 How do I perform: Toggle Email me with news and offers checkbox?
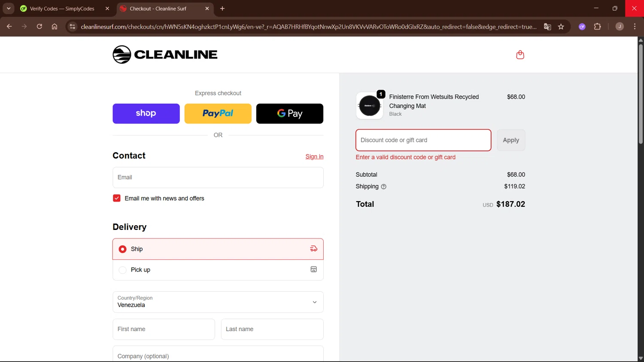coord(117,198)
